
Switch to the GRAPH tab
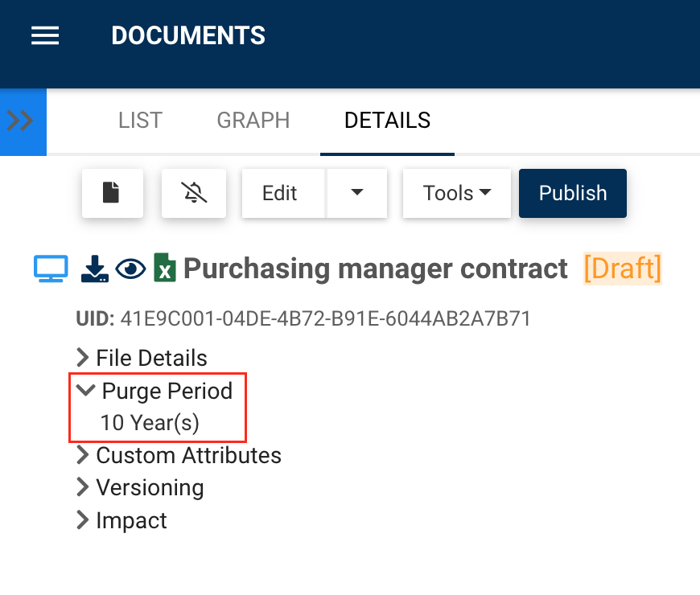(253, 121)
